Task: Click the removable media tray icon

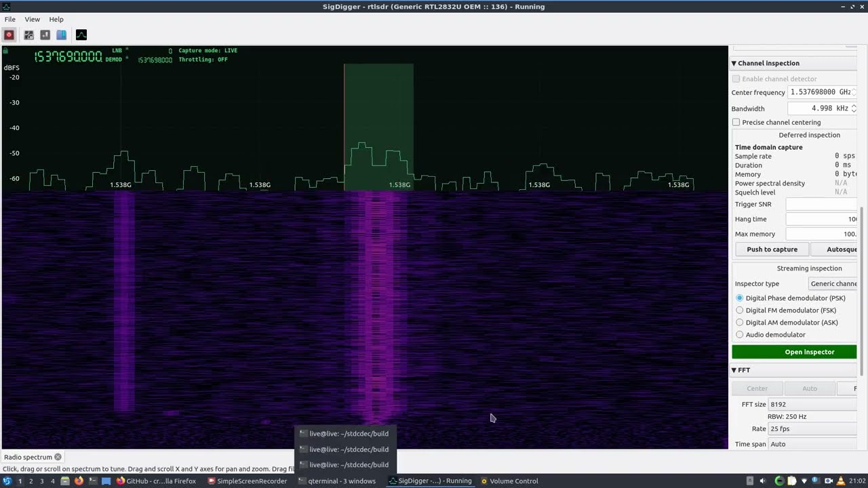Action: click(750, 481)
